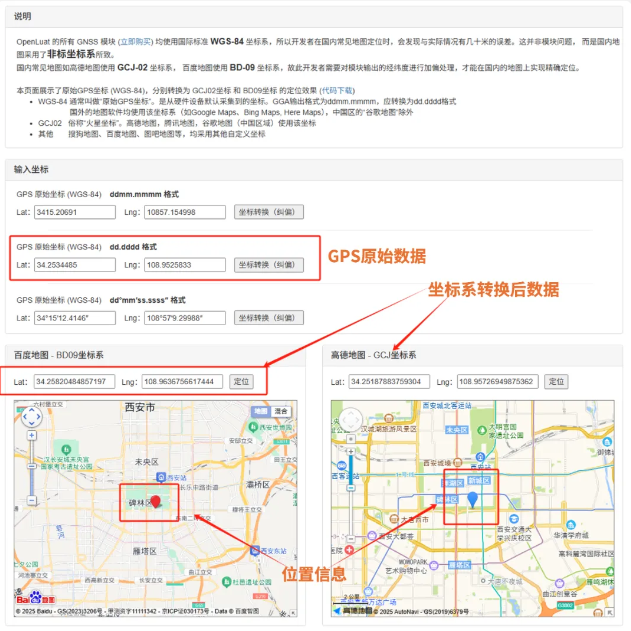Click the 汉长安城未央宫 park icon
The height and width of the screenshot is (631, 631).
click(66, 449)
